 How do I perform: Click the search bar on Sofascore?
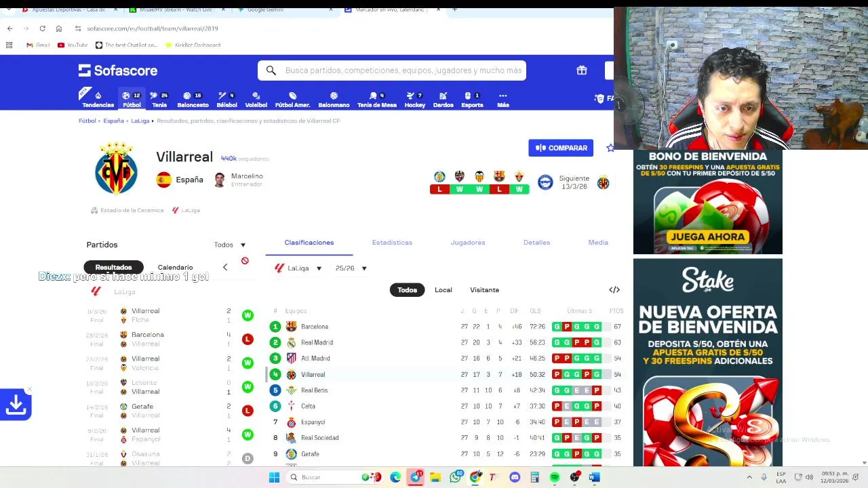tap(392, 70)
